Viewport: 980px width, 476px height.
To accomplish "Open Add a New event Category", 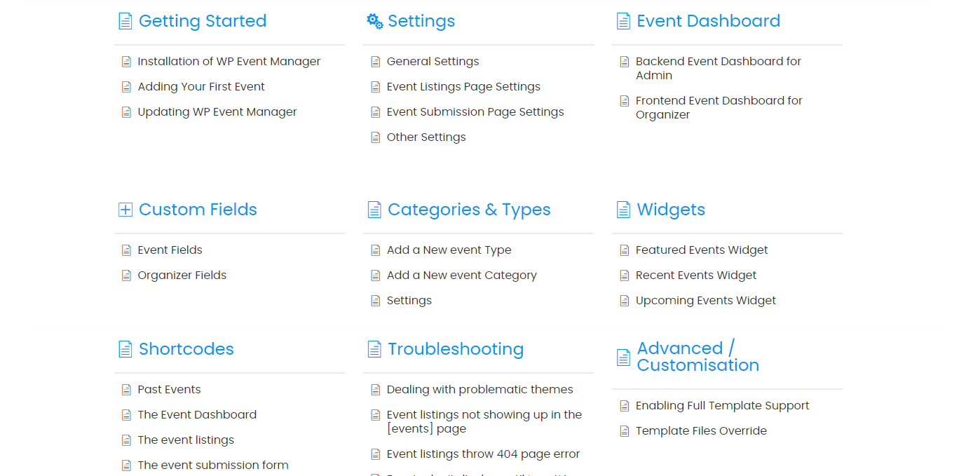I will coord(461,276).
